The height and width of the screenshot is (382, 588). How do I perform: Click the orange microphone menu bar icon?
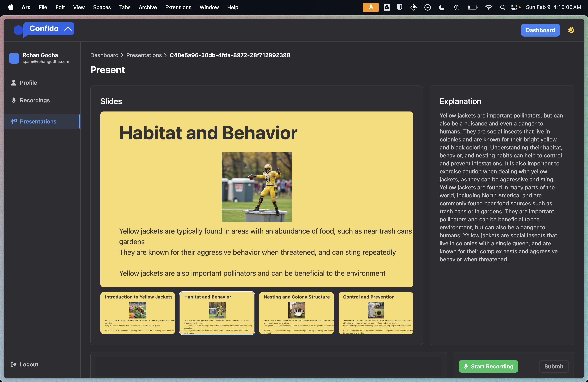[x=370, y=7]
